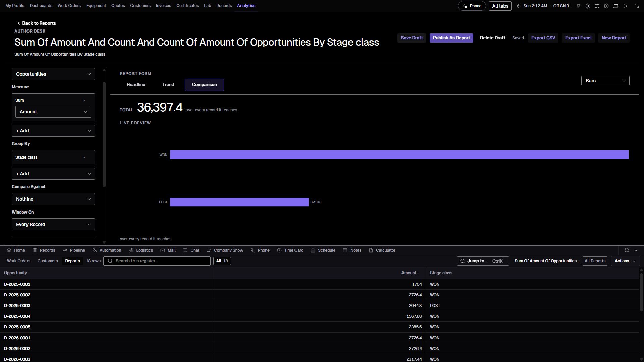Open settings gear icon
This screenshot has width=644, height=362.
click(606, 6)
